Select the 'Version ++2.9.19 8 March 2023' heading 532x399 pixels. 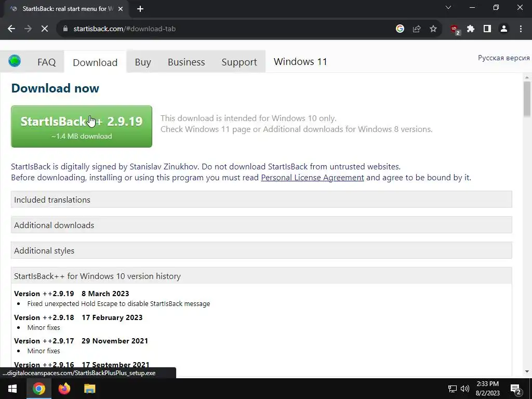click(72, 294)
